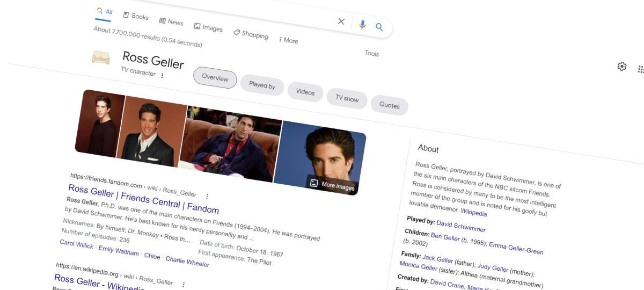Screen dimensions: 644x290
Task: Follow the David Schwimmer link in About
Action: point(460,226)
